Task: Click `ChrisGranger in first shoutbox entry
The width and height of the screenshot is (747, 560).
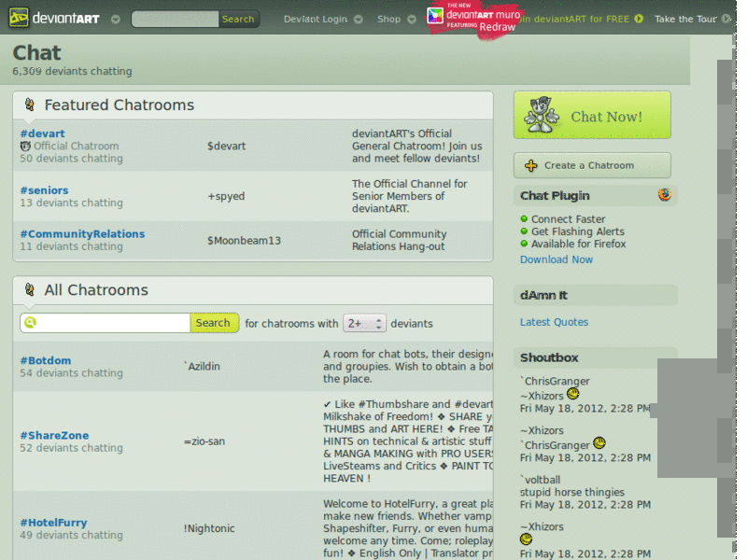Action: click(x=555, y=381)
